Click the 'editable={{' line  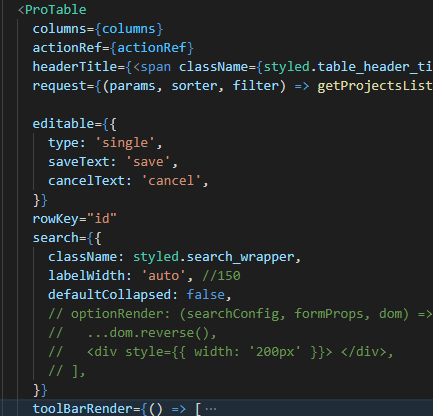[x=75, y=124]
